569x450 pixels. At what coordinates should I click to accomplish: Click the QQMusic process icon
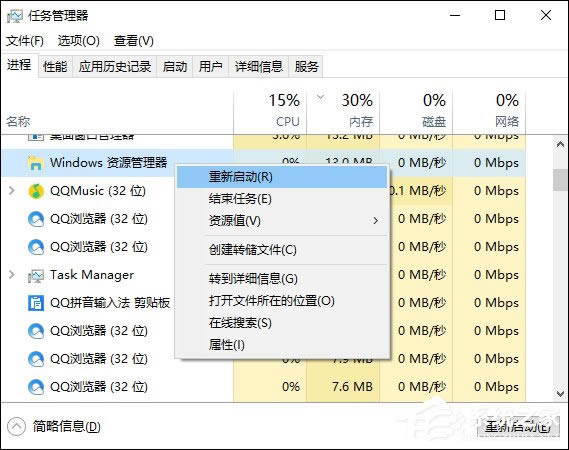36,191
